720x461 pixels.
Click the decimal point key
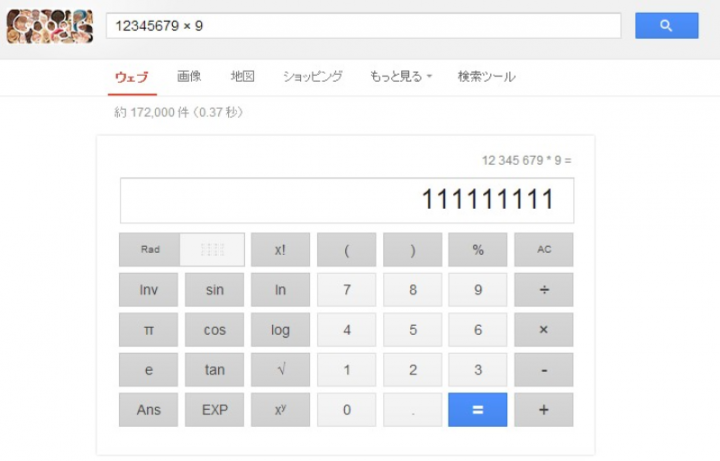pyautogui.click(x=413, y=410)
